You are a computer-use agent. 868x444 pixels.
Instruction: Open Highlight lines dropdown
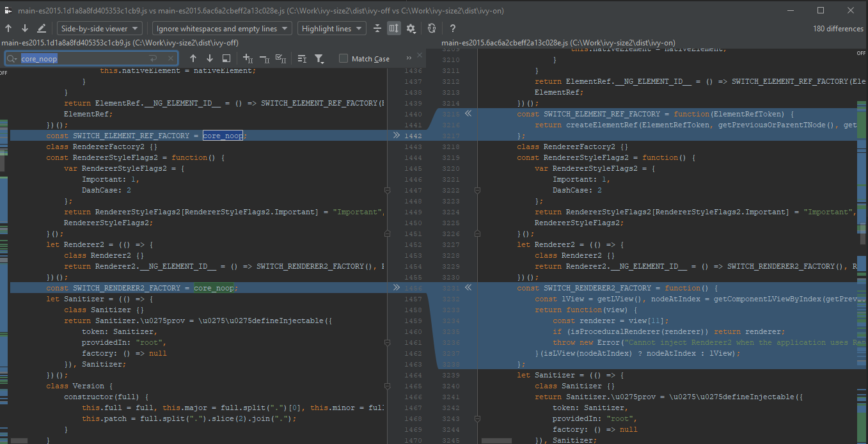point(331,28)
